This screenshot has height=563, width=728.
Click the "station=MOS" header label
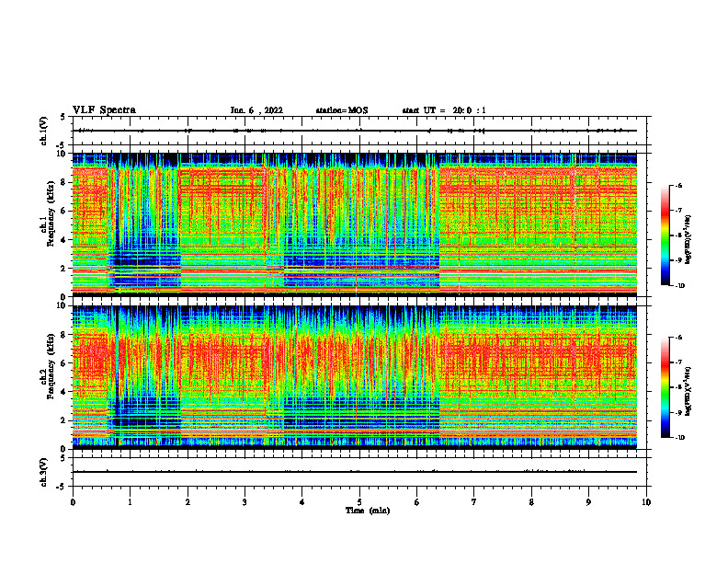tap(342, 110)
